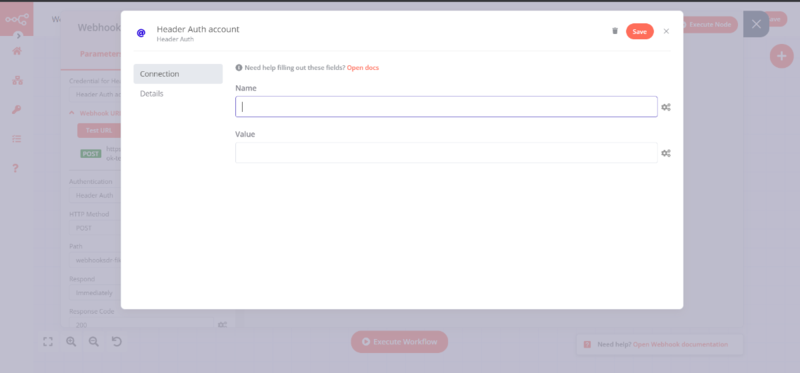The width and height of the screenshot is (800, 373).
Task: Reset canvas zoom icon
Action: coord(117,342)
